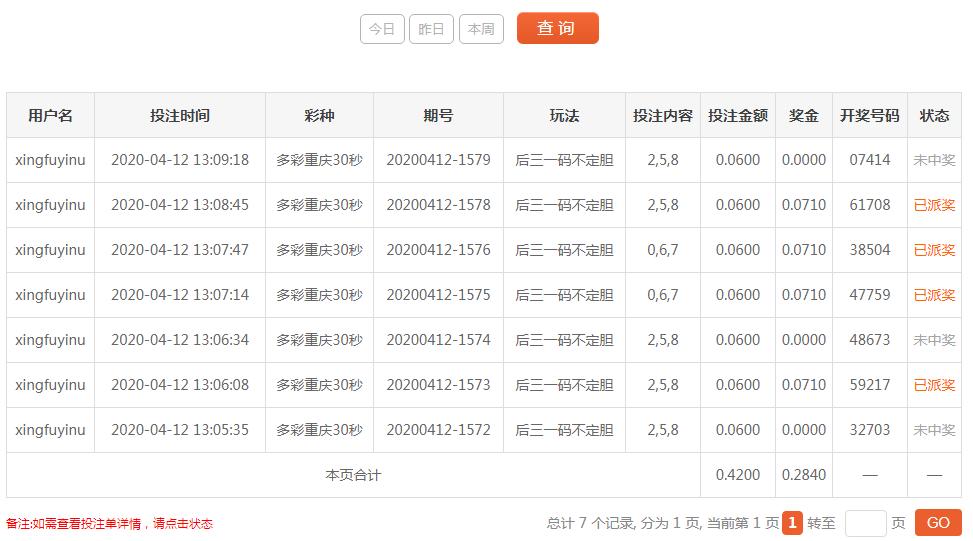Image resolution: width=973 pixels, height=541 pixels.
Task: Click bet time 2020-04-12 13:08:45
Action: coord(180,205)
